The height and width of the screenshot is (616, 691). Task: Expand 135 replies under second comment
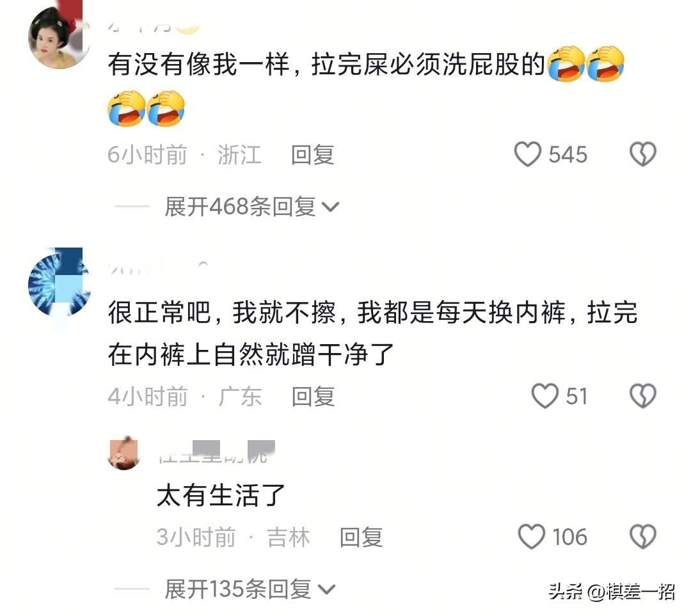tap(250, 589)
